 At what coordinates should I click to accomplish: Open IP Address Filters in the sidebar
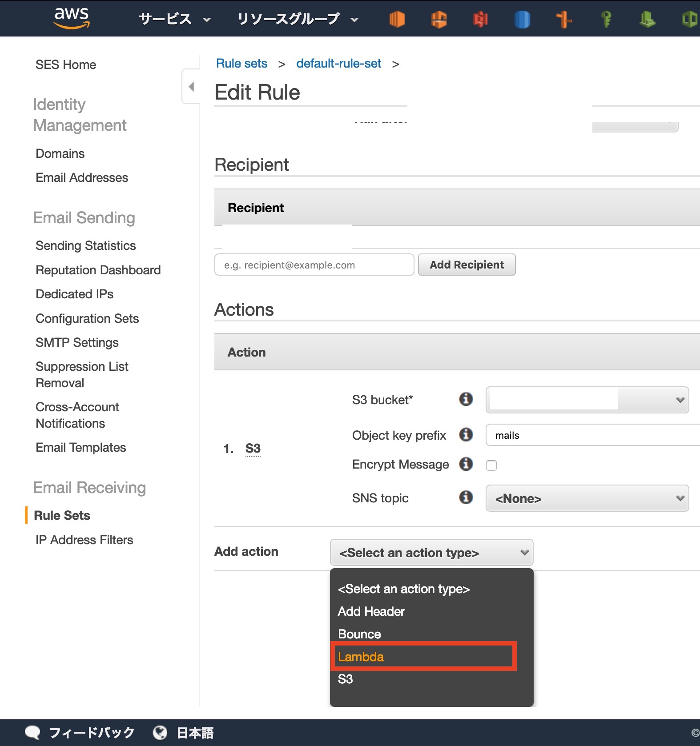[84, 540]
